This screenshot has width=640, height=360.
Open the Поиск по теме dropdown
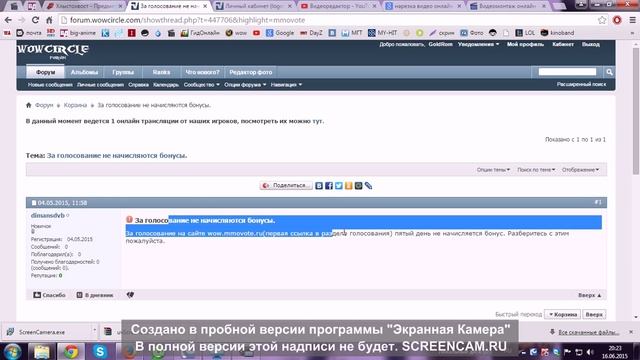click(536, 170)
